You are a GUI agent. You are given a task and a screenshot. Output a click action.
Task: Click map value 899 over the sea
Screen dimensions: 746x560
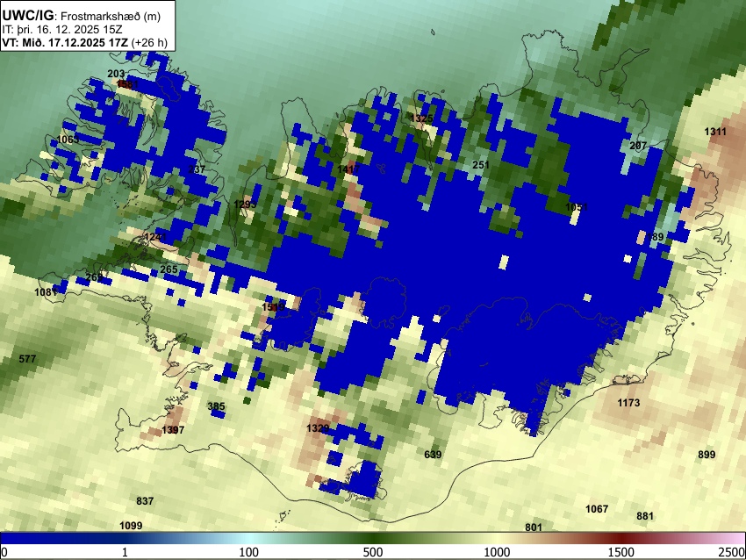(x=707, y=455)
